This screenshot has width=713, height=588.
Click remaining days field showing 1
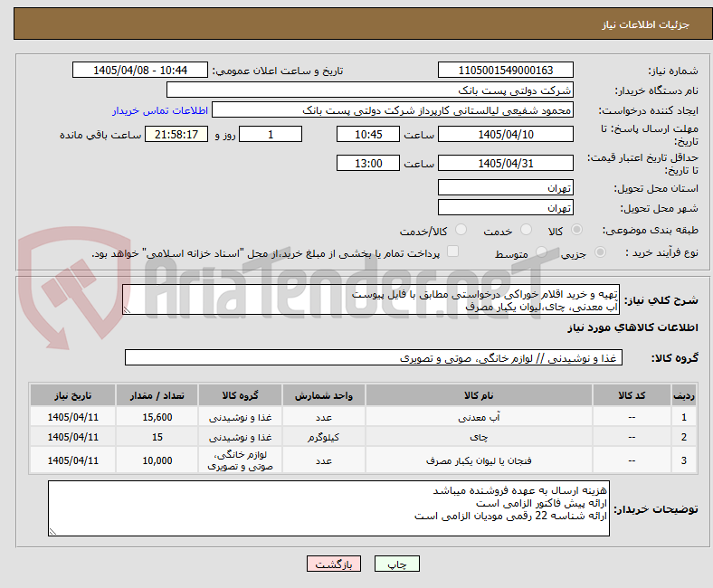click(271, 134)
